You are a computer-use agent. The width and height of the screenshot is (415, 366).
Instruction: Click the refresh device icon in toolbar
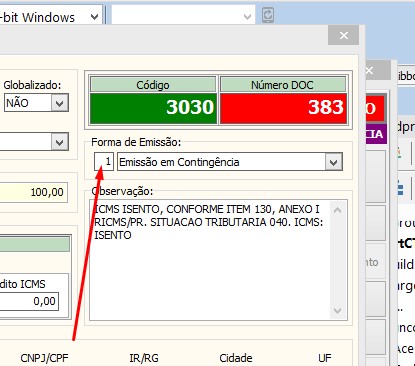[268, 15]
